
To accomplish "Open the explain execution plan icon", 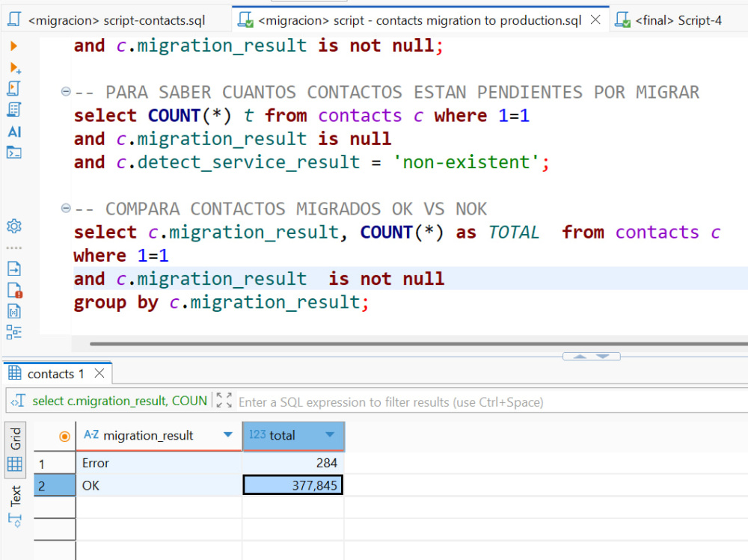I will [x=13, y=110].
